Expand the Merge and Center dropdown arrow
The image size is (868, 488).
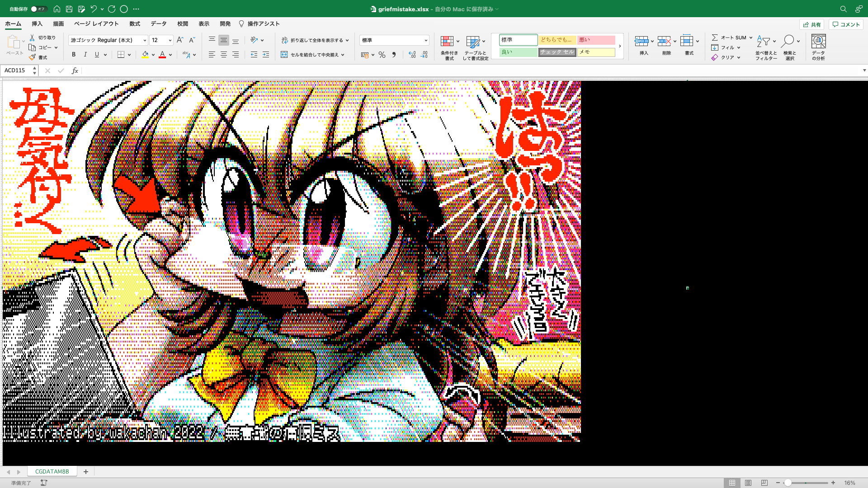(x=343, y=55)
